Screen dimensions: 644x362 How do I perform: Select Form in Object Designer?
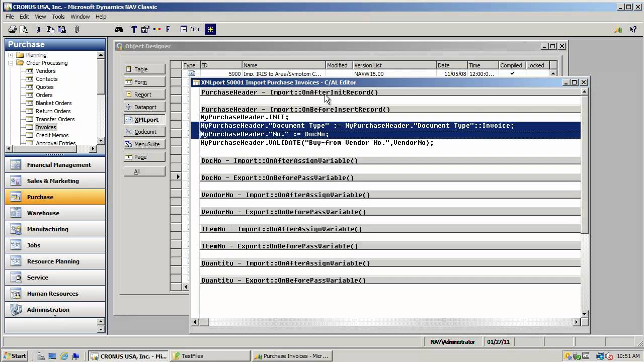144,82
